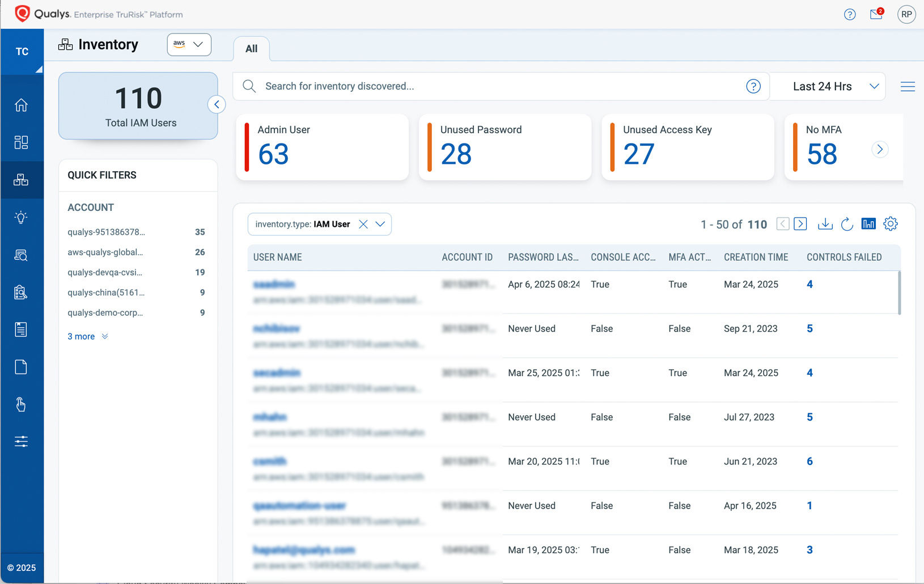This screenshot has height=584, width=924.
Task: Sort by MFA ACT... column header
Action: click(x=689, y=257)
